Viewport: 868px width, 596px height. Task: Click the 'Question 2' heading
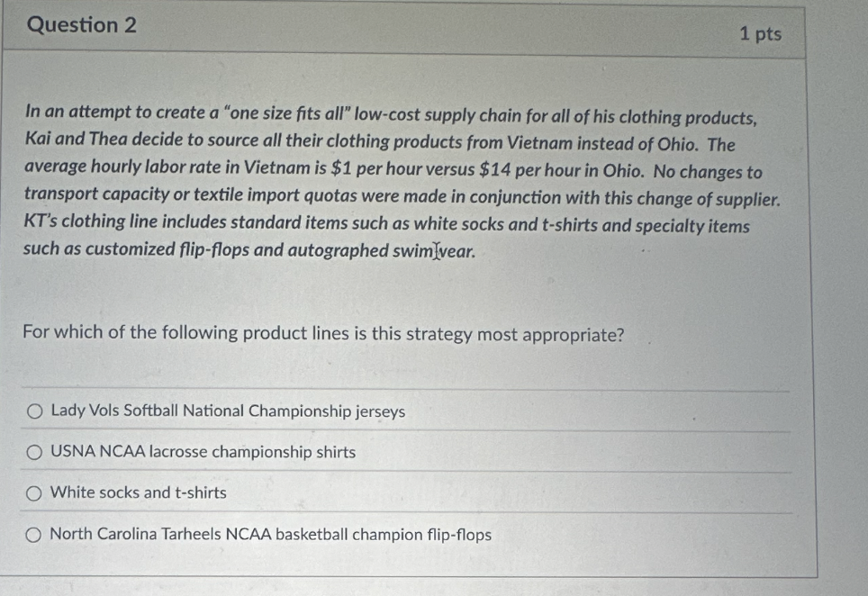point(82,25)
